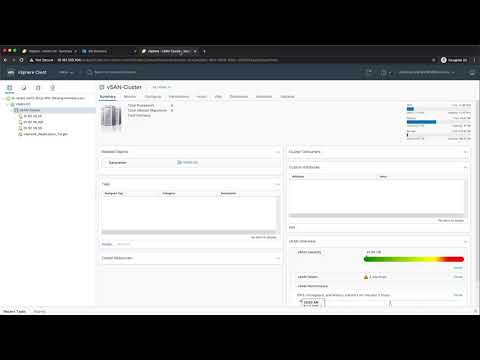Sort by the Assigned Tag column header

click(114, 193)
